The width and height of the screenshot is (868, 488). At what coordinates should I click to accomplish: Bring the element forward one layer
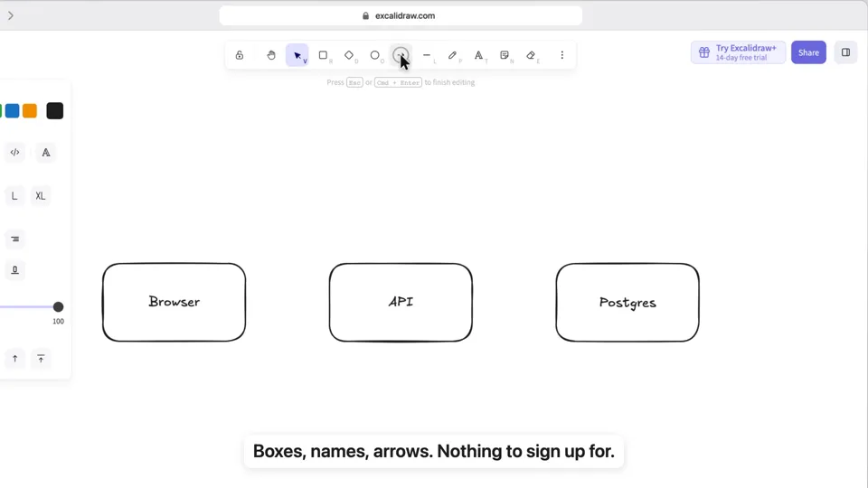15,359
